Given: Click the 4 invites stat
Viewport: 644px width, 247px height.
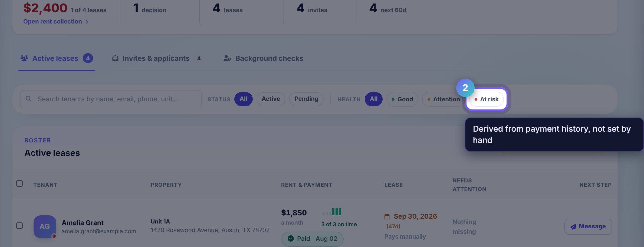Looking at the screenshot, I should 312,9.
